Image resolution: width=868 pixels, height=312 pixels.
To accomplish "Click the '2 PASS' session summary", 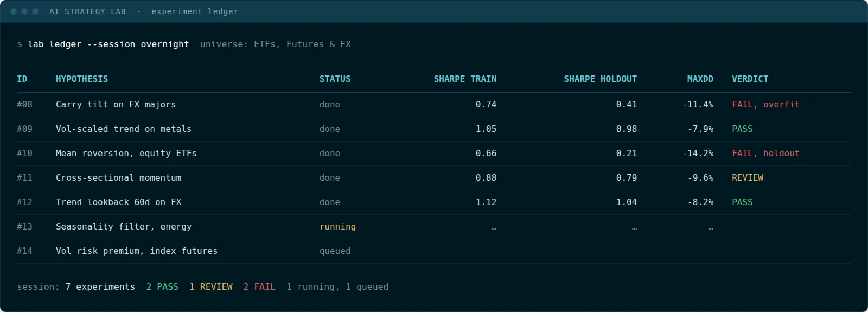I will tap(162, 287).
